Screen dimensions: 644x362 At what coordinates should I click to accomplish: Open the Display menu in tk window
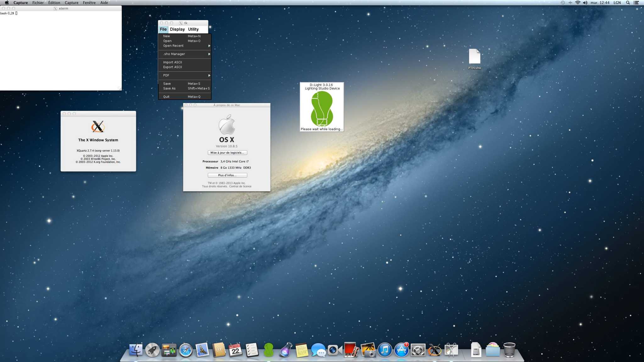[177, 29]
